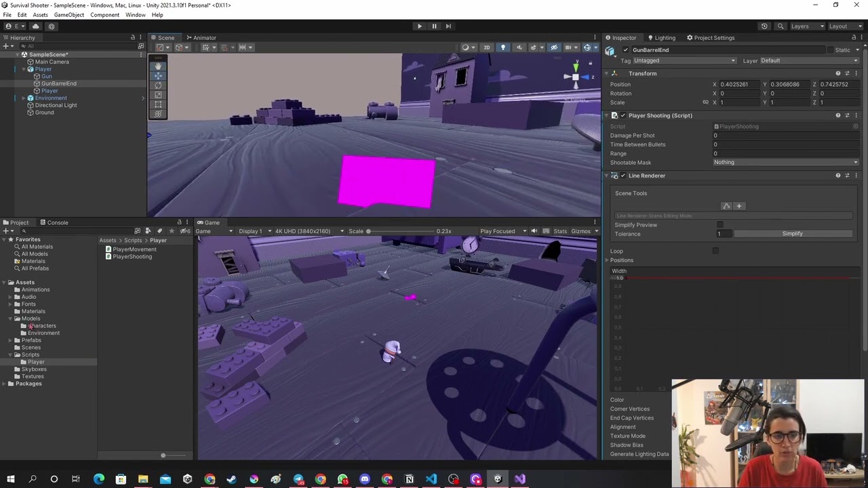The height and width of the screenshot is (488, 868).
Task: Open the Window menu
Action: (x=135, y=15)
